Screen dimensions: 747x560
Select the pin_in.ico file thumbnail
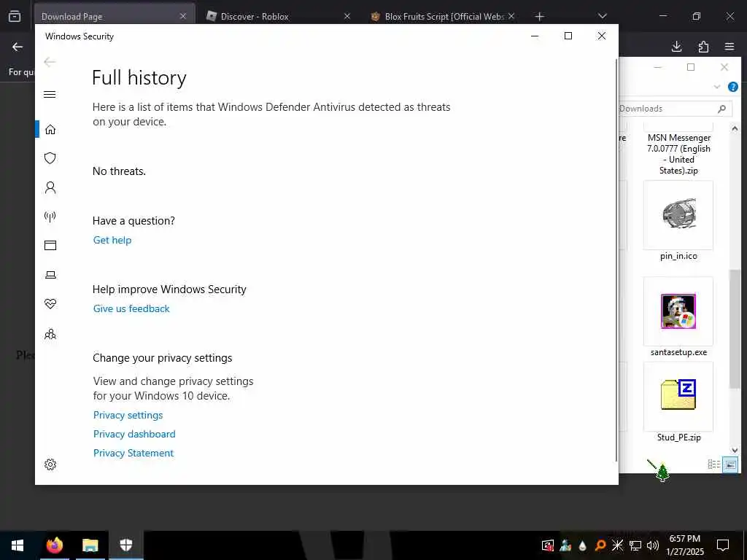[x=678, y=215]
